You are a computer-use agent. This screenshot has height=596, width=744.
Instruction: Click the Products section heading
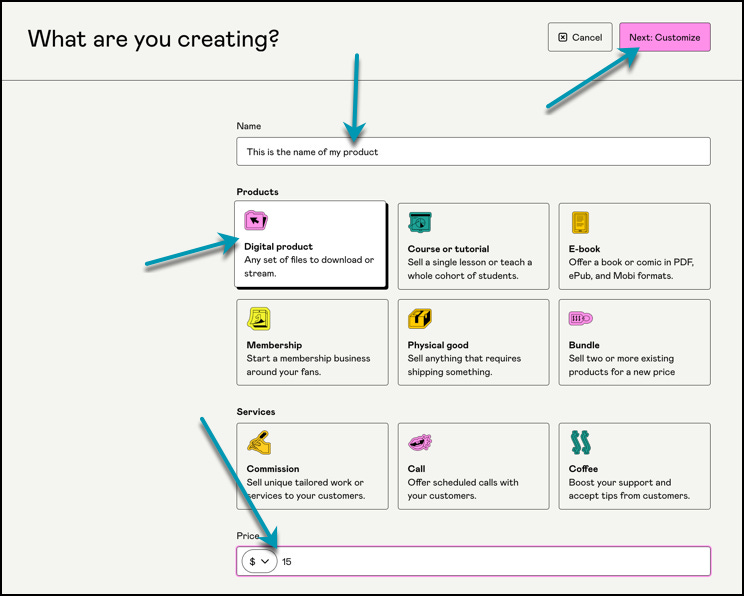click(257, 192)
